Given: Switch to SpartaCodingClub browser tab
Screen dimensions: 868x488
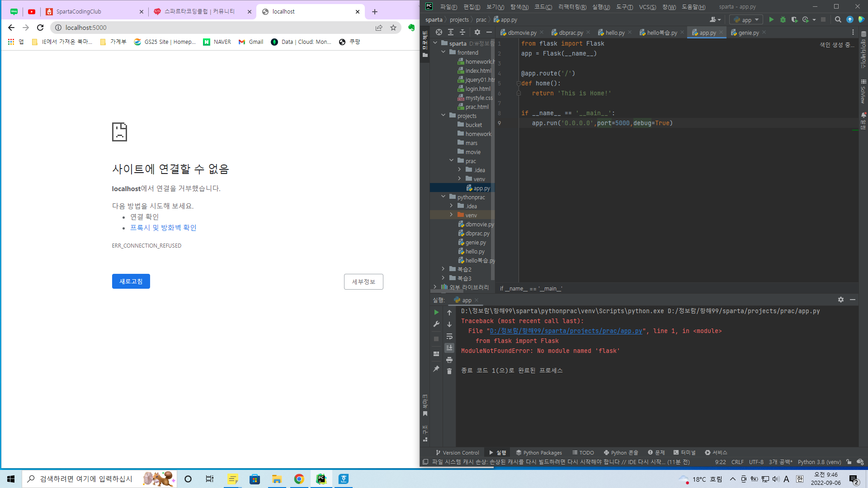Looking at the screenshot, I should pos(95,12).
